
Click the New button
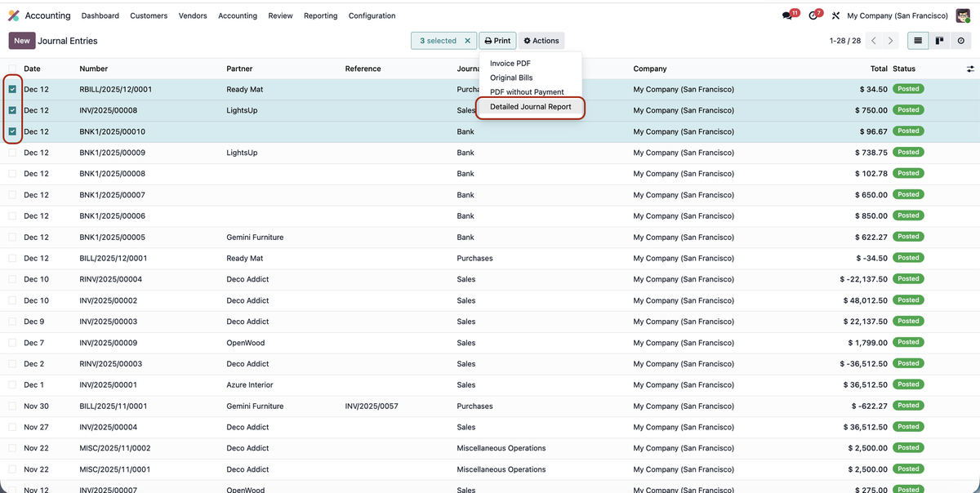click(21, 40)
